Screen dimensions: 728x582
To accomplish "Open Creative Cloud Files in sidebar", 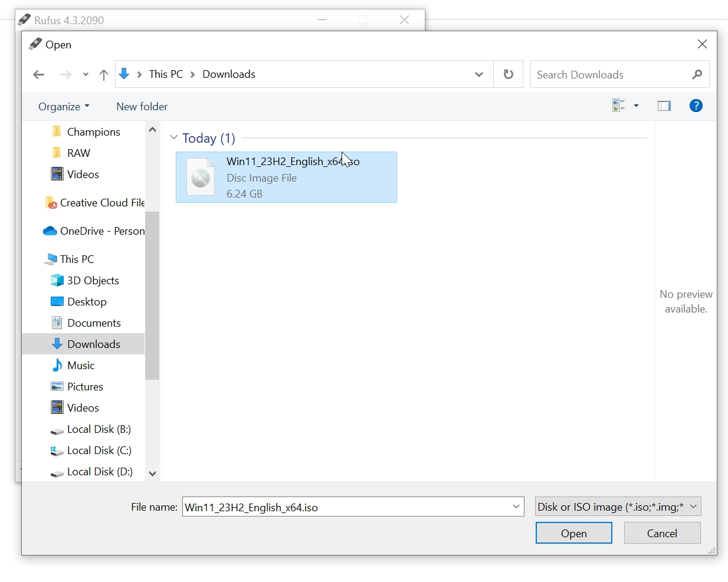I will coord(94,203).
